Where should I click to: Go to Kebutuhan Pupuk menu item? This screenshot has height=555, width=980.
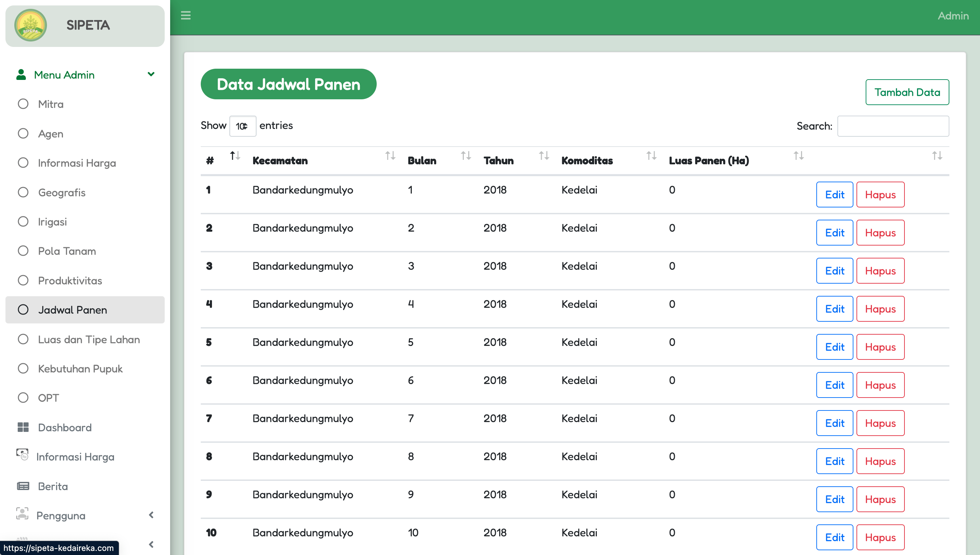80,369
